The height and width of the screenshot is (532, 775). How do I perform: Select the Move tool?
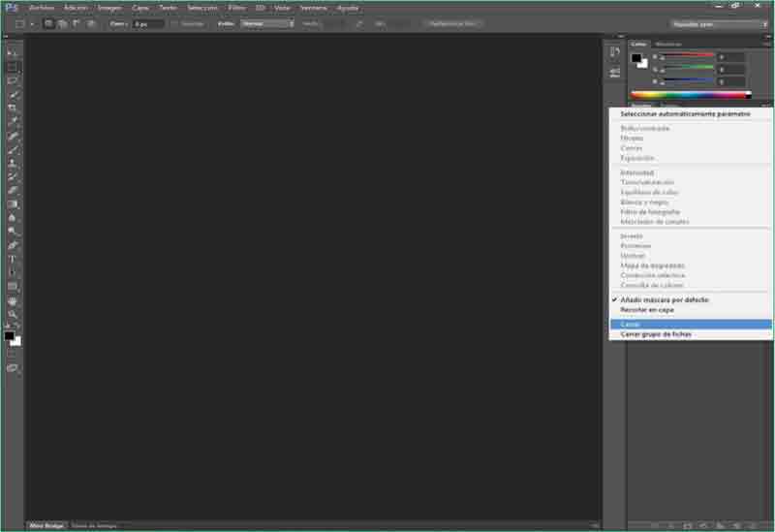(13, 52)
